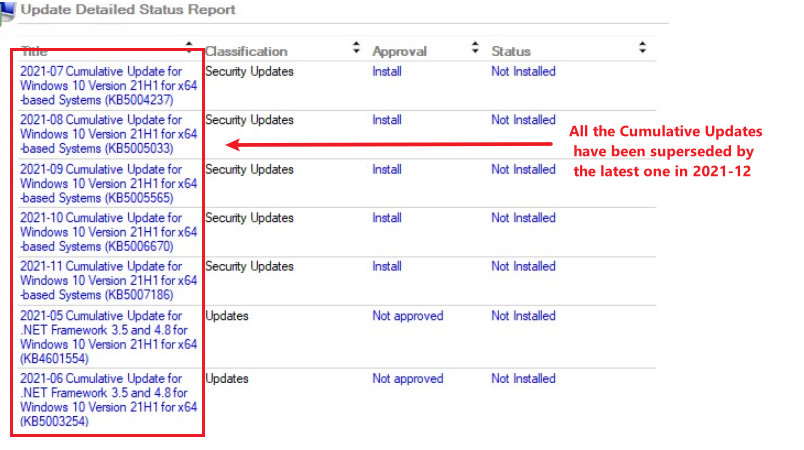Sort by the Classification column arrows
Viewport: 804px width, 450px height.
pyautogui.click(x=356, y=48)
